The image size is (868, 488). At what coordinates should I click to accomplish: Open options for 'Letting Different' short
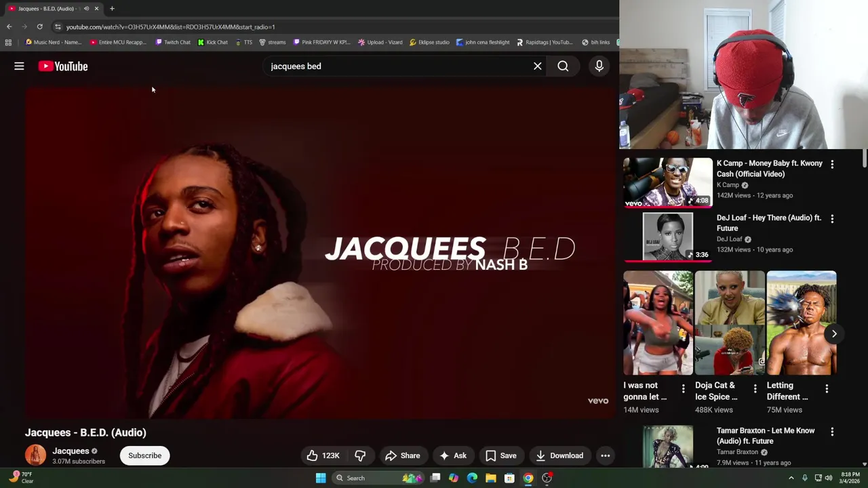[827, 389]
